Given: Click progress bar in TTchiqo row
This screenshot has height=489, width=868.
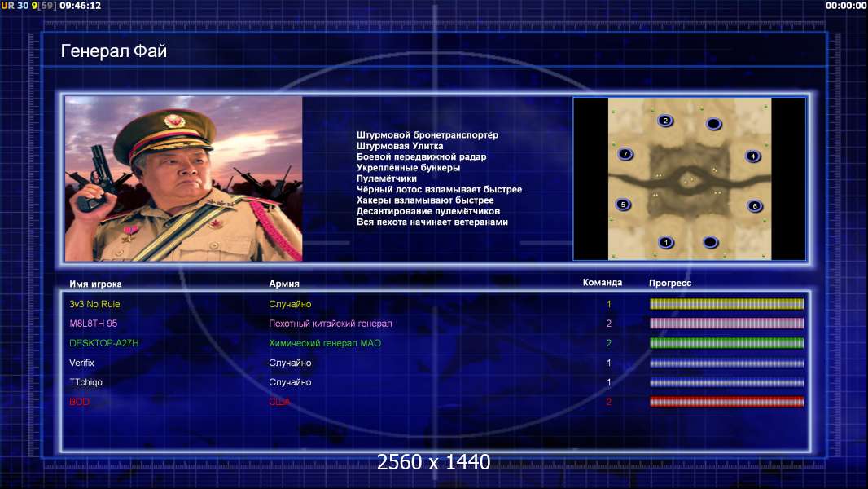Looking at the screenshot, I should (x=726, y=382).
